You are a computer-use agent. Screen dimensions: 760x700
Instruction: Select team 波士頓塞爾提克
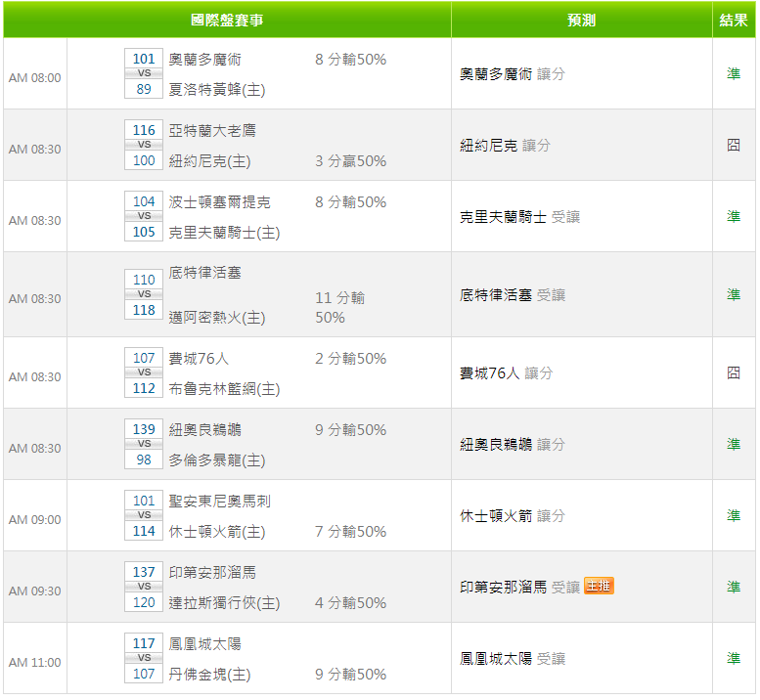(x=219, y=202)
